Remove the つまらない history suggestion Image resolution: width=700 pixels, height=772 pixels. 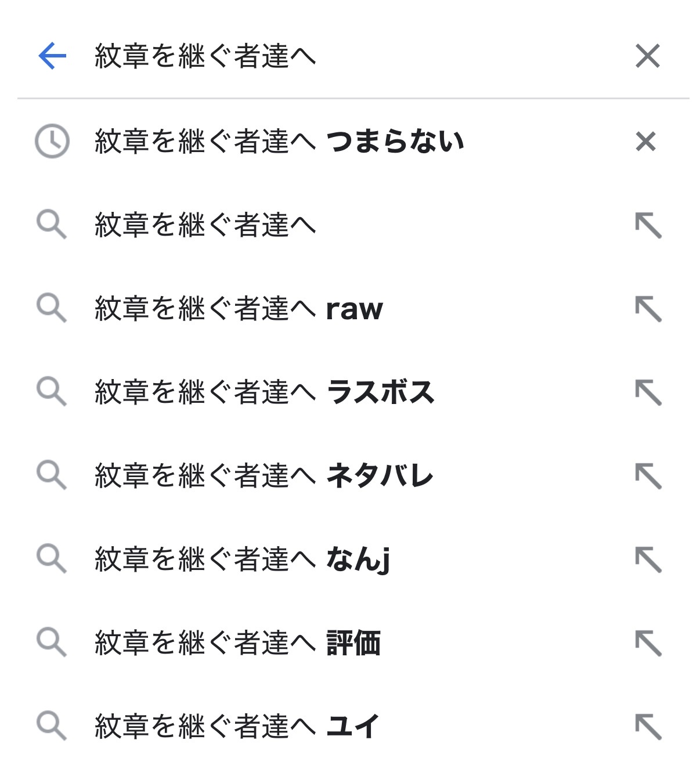point(645,142)
